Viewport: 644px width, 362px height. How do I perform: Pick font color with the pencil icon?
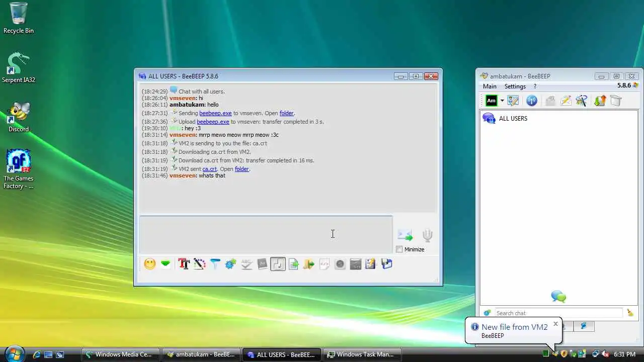pos(200,264)
